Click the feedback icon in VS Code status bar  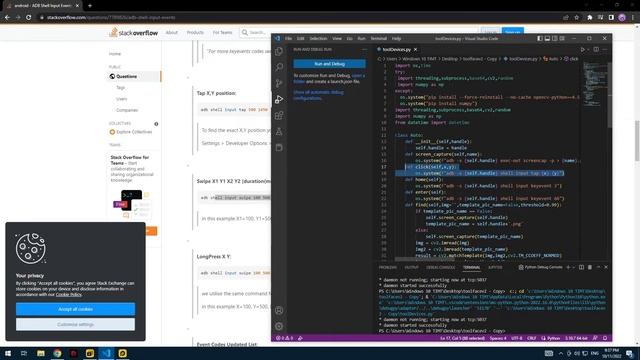point(596,338)
